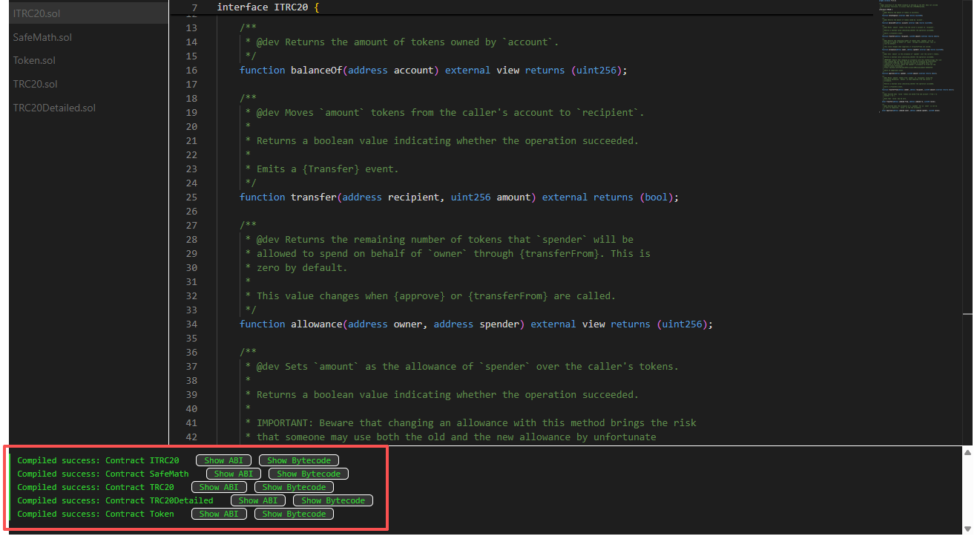
Task: Click the console scrollbar up arrow
Action: pyautogui.click(x=967, y=453)
